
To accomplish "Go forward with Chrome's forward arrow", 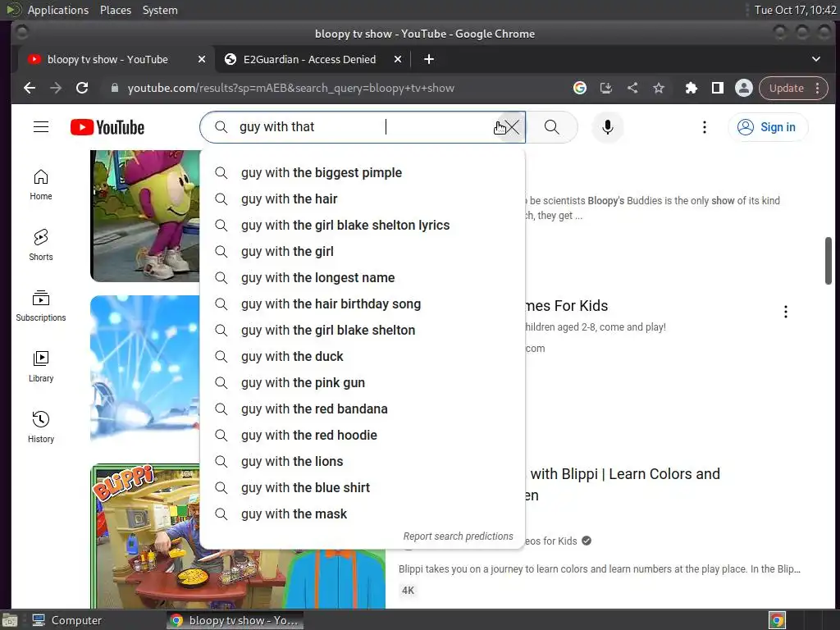I will click(56, 88).
